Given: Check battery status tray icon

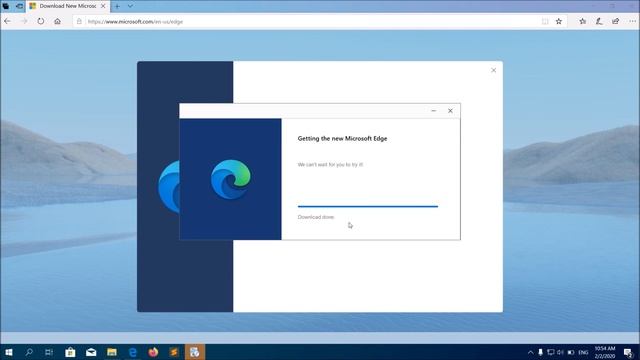Looking at the screenshot, I should [x=571, y=352].
